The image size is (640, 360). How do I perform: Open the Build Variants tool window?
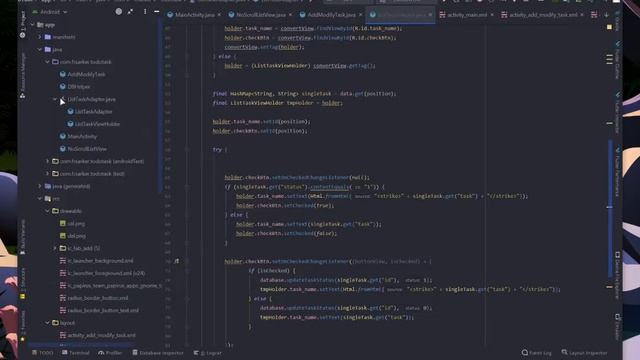(22, 237)
